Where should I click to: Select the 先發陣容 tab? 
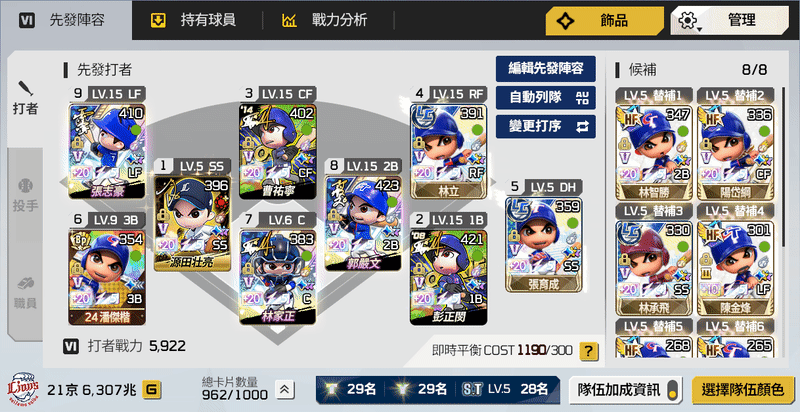65,20
